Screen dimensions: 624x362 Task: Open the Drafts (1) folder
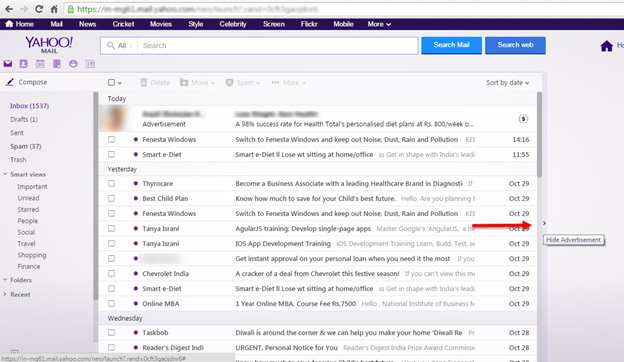pos(24,119)
